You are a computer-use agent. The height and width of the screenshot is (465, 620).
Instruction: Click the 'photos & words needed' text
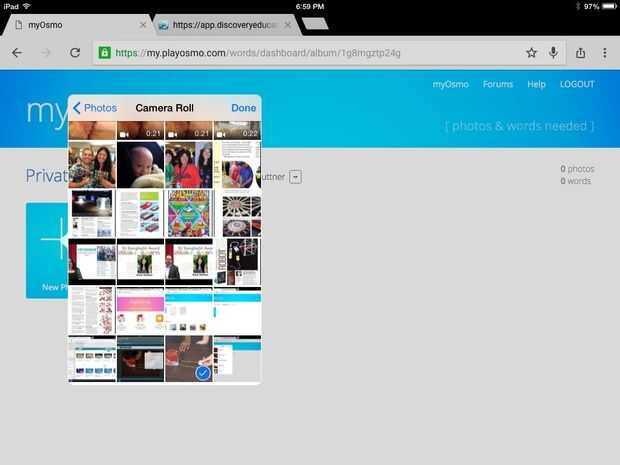[x=519, y=126]
